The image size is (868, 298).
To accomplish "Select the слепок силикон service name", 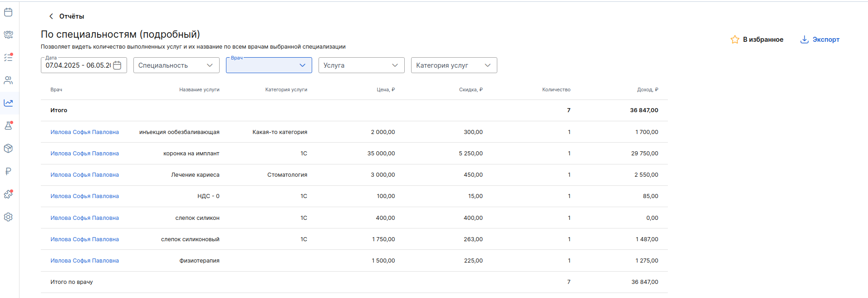I will (x=197, y=218).
